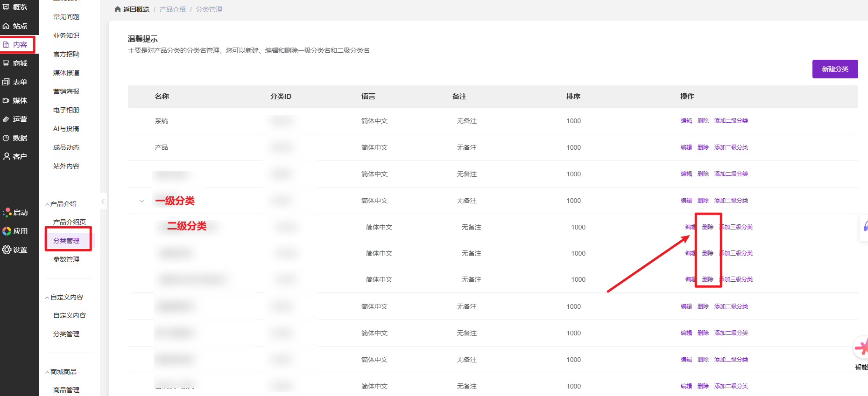The image size is (868, 396).
Task: Open the 数据 data chart icon
Action: [6, 138]
